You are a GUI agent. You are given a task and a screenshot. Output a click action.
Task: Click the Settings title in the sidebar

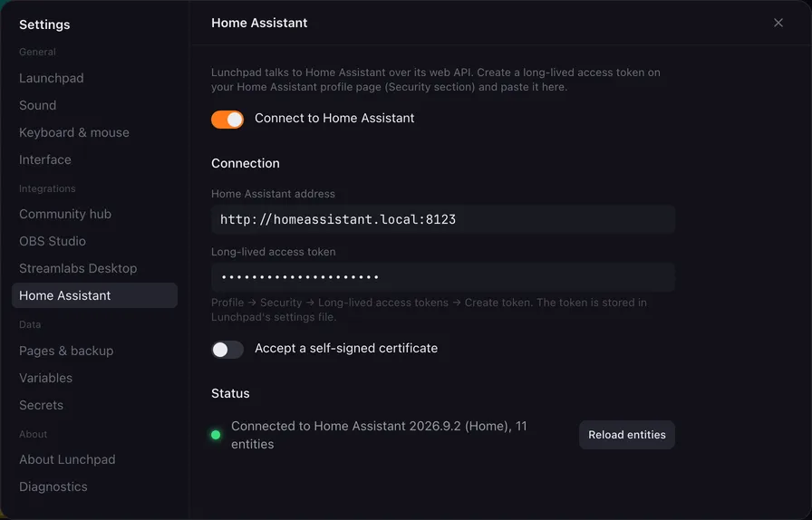click(x=44, y=24)
